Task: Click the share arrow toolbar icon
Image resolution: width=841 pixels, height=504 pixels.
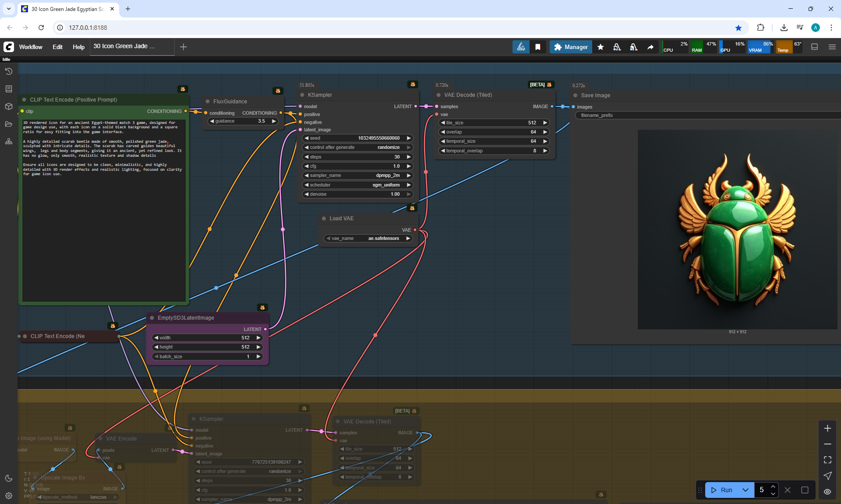Action: 650,47
